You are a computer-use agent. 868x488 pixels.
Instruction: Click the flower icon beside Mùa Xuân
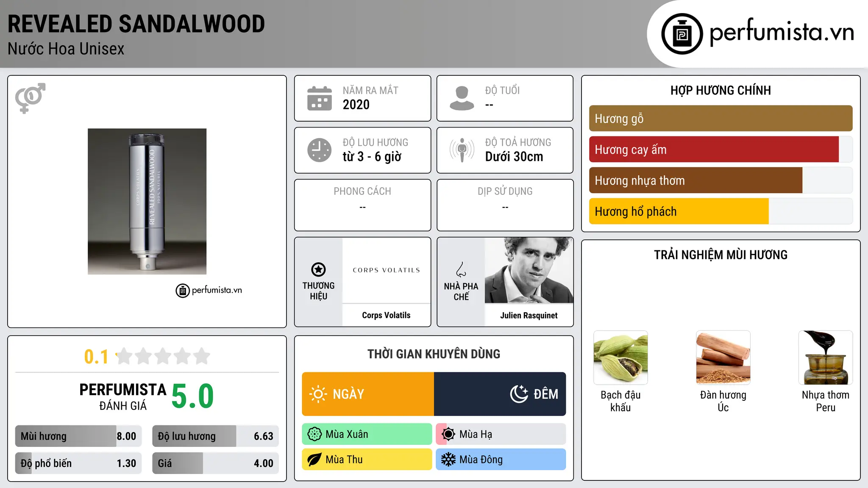tap(314, 434)
